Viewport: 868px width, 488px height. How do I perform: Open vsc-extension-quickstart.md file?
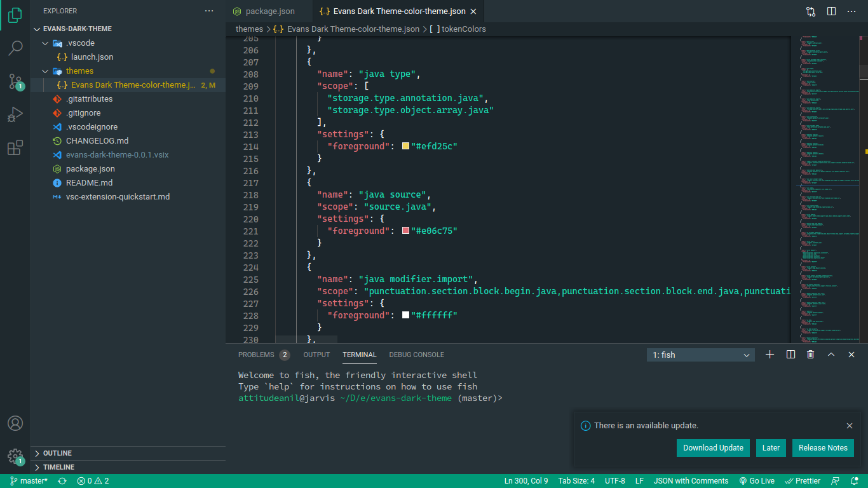(128, 197)
